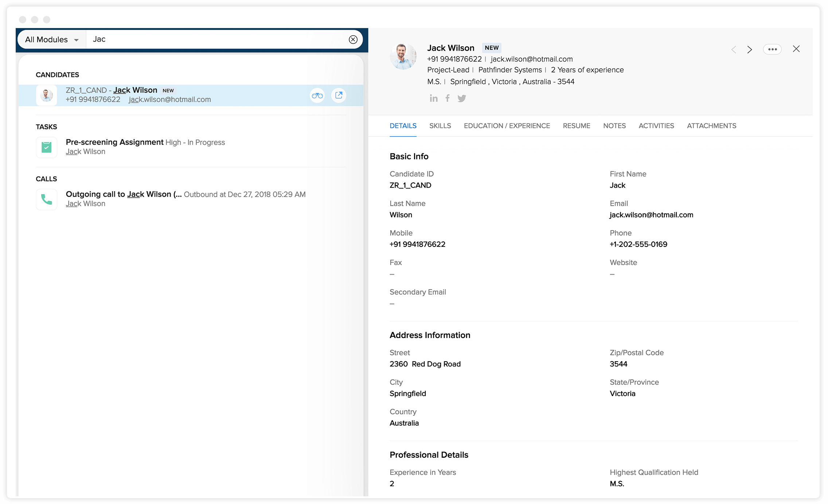The width and height of the screenshot is (828, 504).
Task: Click the binoculars quick-view icon for Jack Wilson
Action: tap(317, 95)
